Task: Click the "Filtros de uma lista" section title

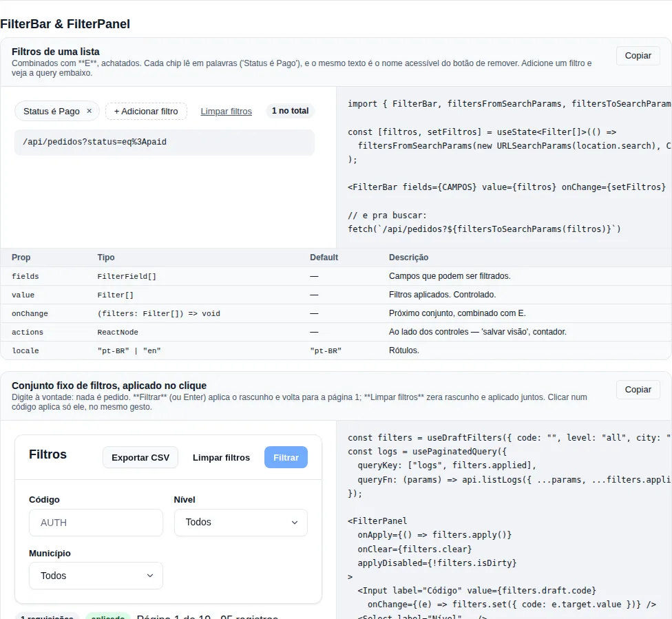Action: pyautogui.click(x=56, y=52)
